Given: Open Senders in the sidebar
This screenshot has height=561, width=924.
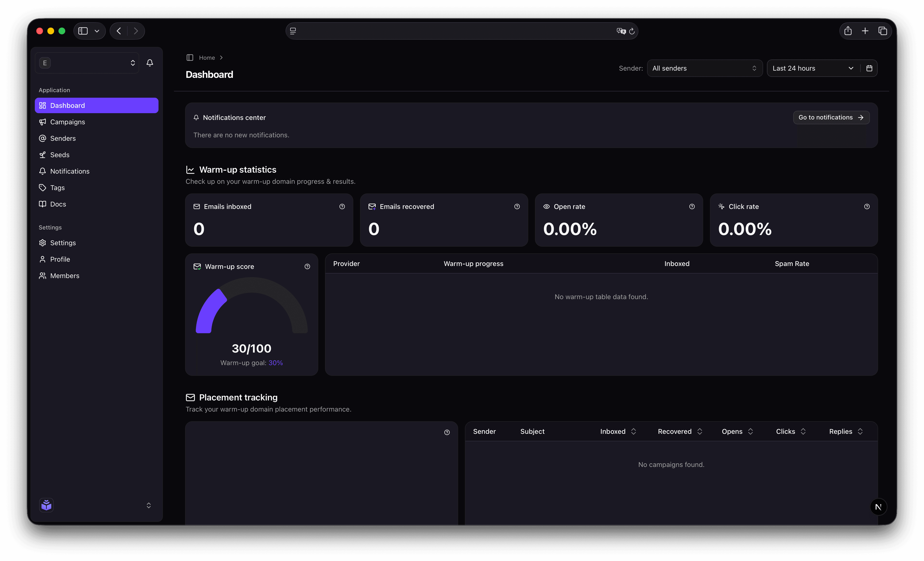Looking at the screenshot, I should pos(97,139).
